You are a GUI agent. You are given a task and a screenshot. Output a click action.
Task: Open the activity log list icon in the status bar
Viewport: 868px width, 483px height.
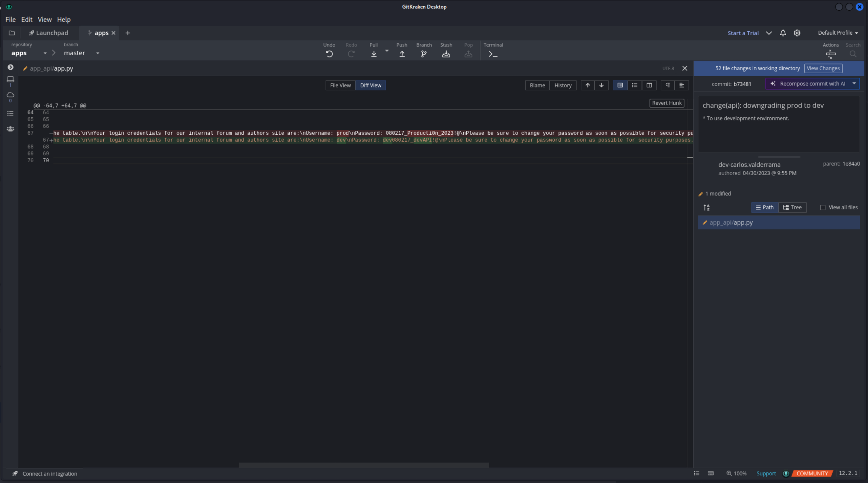point(696,474)
